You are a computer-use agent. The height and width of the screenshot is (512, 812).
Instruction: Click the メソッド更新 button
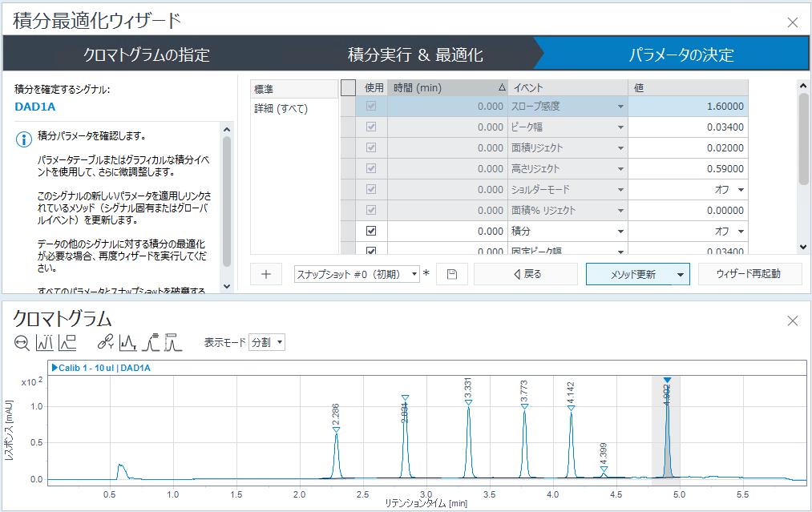[632, 274]
